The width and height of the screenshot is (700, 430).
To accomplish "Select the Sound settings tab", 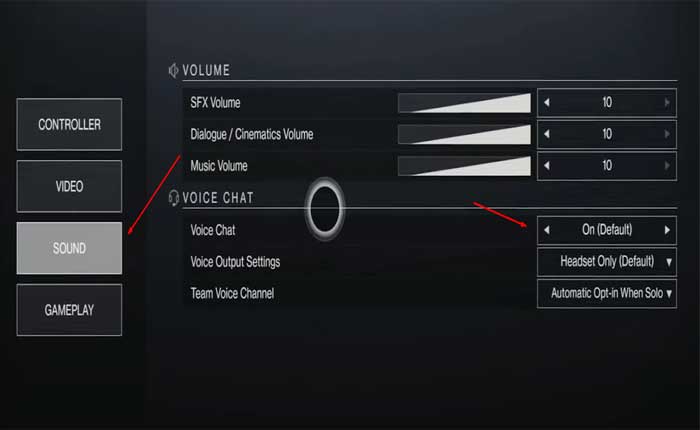I will pos(69,248).
